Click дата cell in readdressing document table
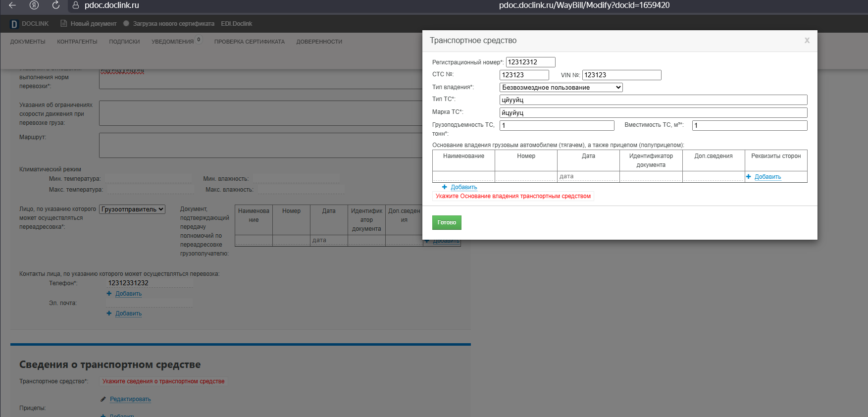The width and height of the screenshot is (868, 417). click(x=329, y=240)
